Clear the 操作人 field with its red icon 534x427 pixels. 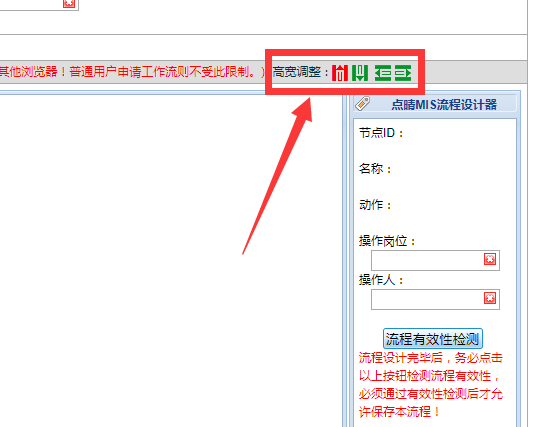point(490,298)
